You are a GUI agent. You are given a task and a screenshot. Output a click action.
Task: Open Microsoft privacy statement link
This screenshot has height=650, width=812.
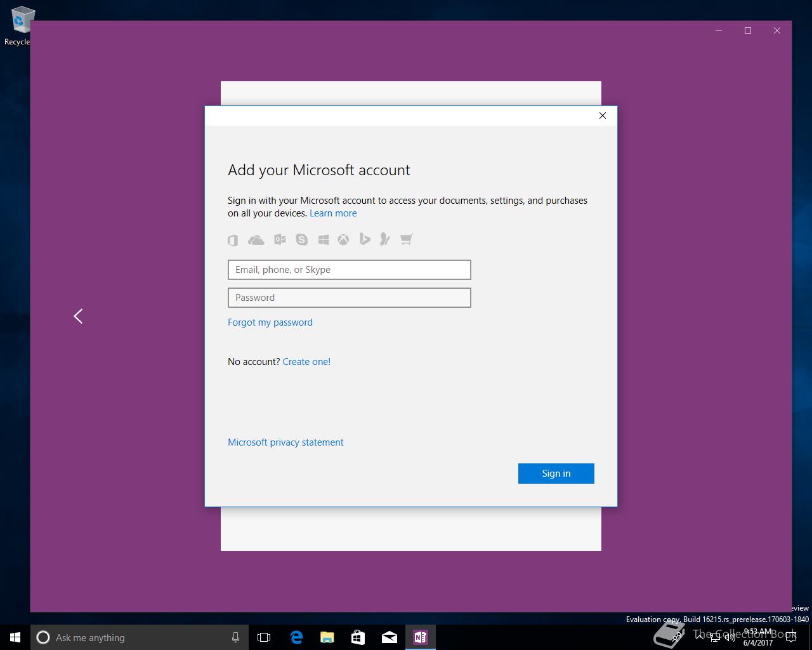[285, 442]
